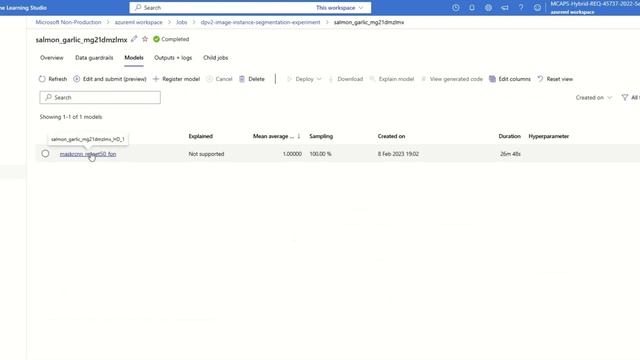Go to Jobs breadcrumb
This screenshot has height=360, width=640.
182,22
